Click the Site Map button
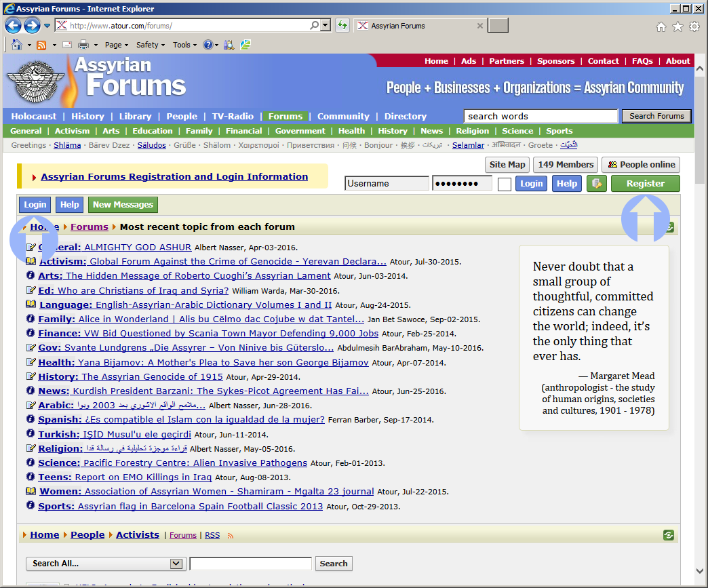The image size is (708, 588). 507,164
